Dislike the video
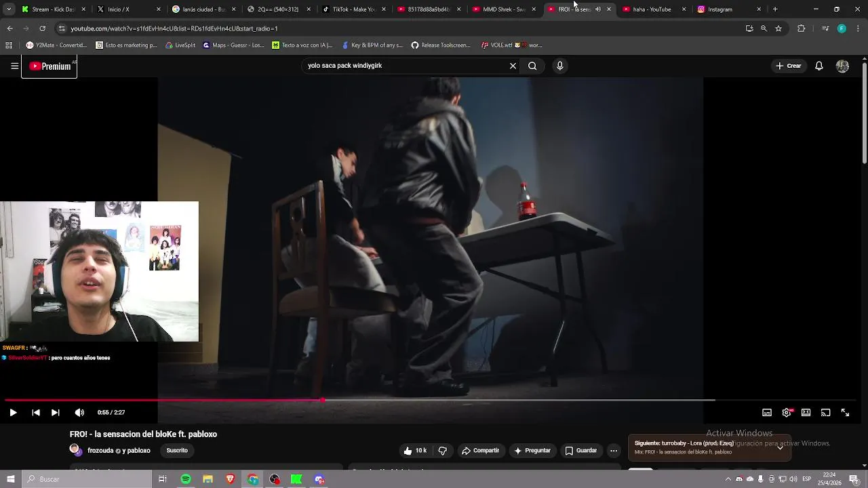The width and height of the screenshot is (868, 488). click(443, 451)
